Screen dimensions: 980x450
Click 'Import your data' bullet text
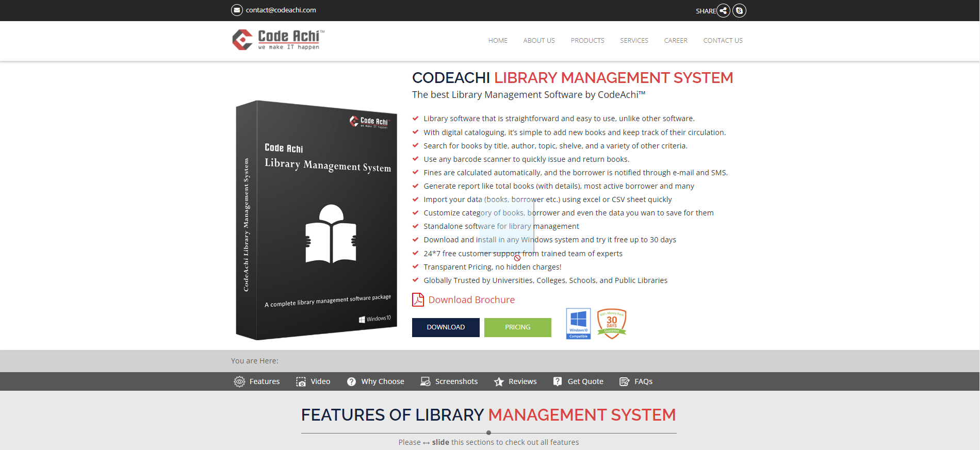point(548,199)
